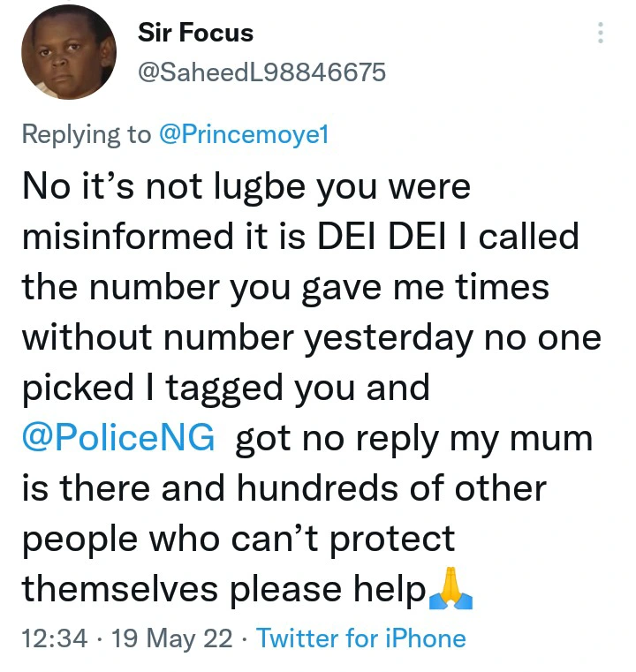Open the Sir Focus display name
Screen dimensions: 636x672
(x=195, y=34)
